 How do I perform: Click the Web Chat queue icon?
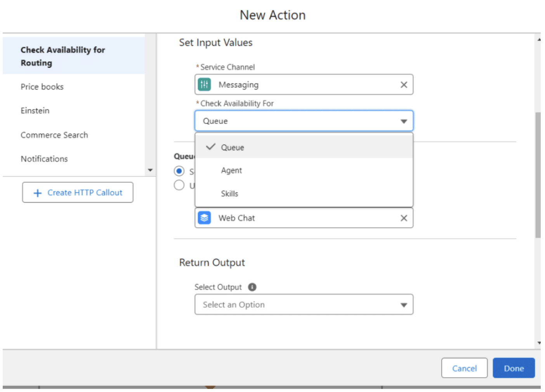point(204,218)
